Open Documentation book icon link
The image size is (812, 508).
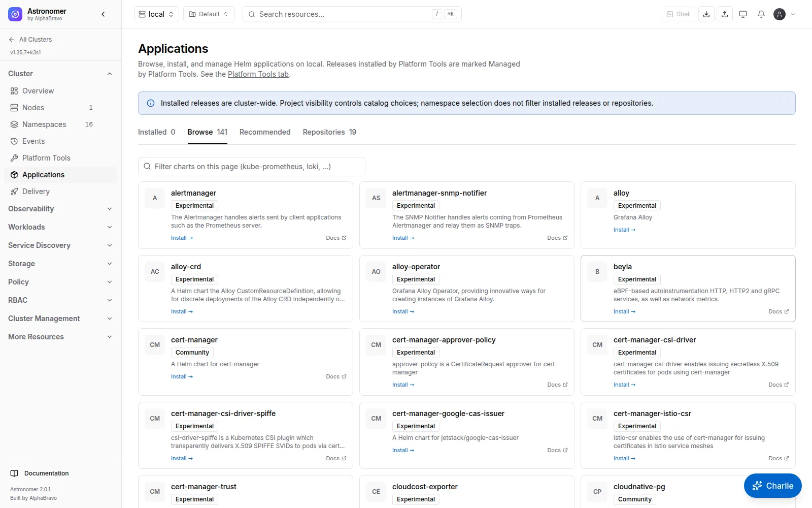point(40,473)
